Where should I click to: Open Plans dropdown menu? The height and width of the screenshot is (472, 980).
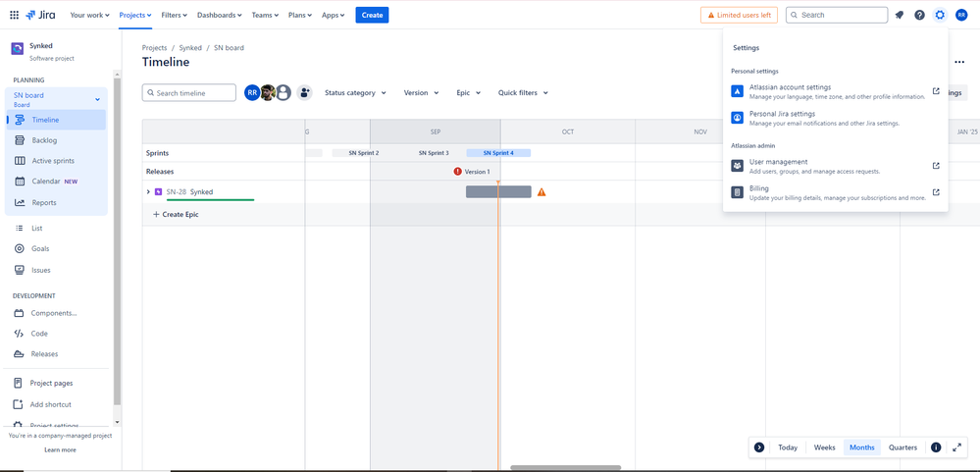pos(299,15)
